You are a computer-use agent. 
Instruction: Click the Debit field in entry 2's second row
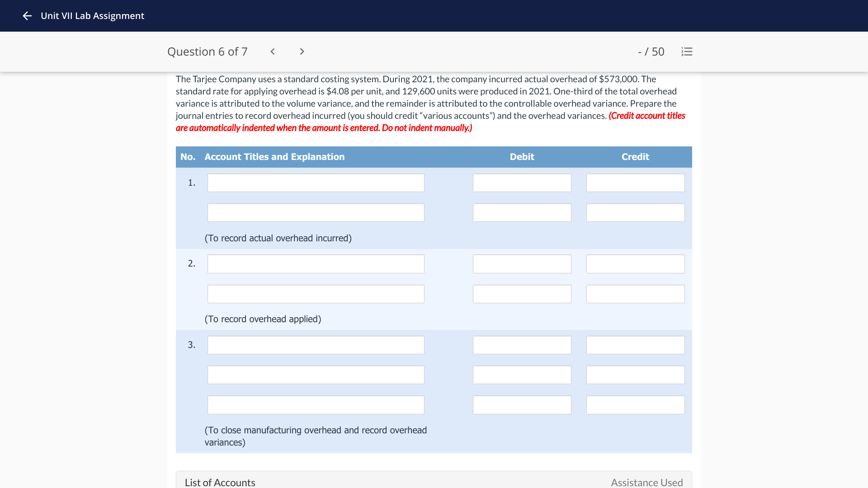point(522,294)
